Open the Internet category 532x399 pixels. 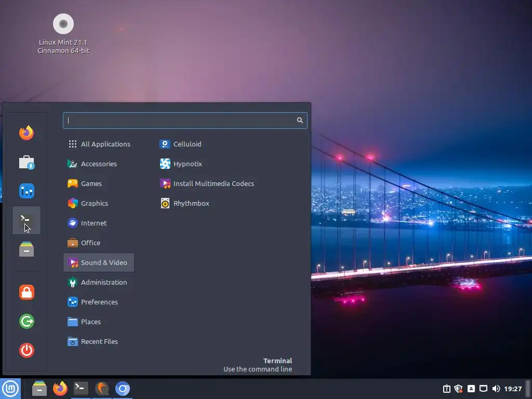point(99,223)
